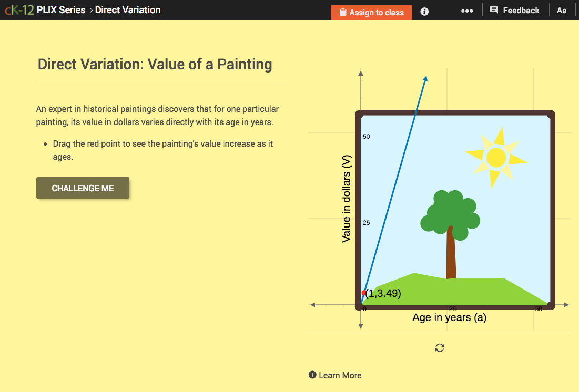Open the info panel via top bar icon
This screenshot has width=579, height=392.
point(424,11)
